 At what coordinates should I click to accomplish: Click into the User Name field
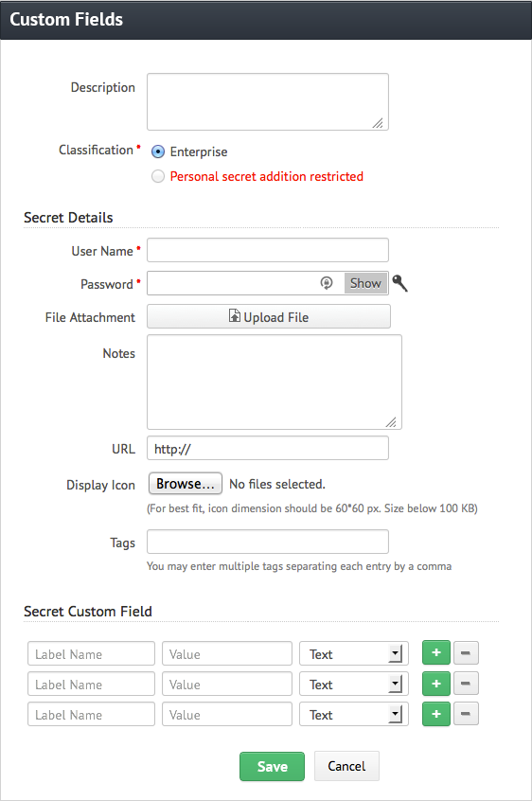[x=268, y=250]
